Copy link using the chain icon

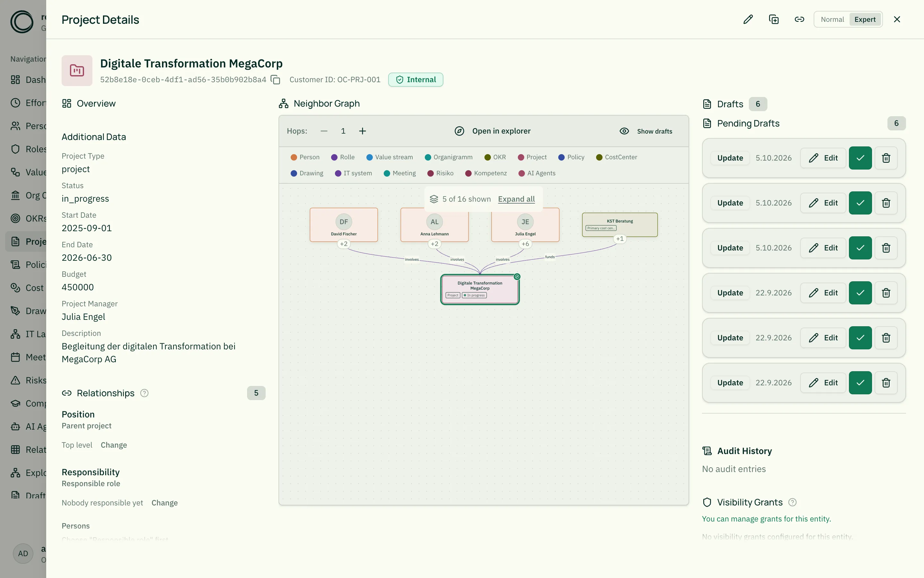click(x=799, y=19)
